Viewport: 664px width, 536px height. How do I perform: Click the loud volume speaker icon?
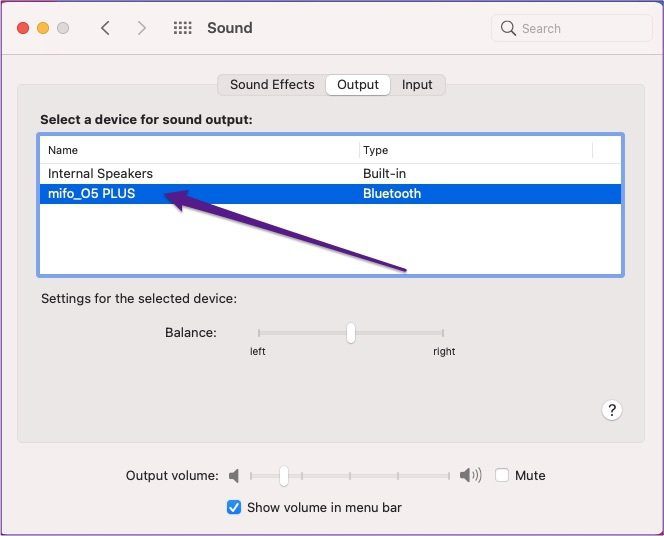coord(470,475)
